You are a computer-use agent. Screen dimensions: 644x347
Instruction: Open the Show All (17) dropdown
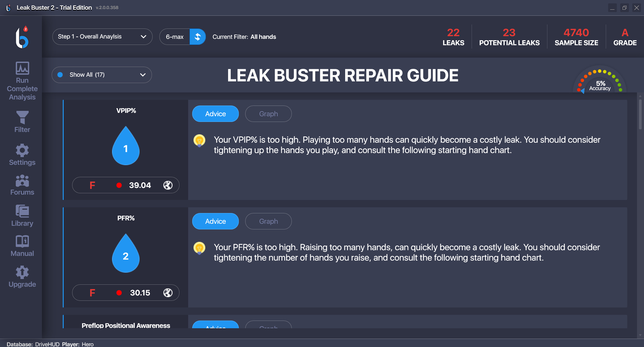tap(102, 75)
